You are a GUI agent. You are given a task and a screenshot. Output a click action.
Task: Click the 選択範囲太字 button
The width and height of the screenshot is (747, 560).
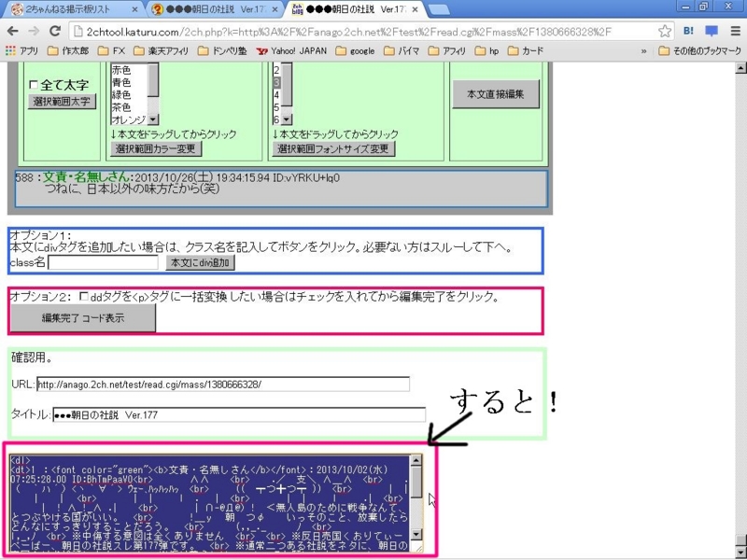(62, 102)
